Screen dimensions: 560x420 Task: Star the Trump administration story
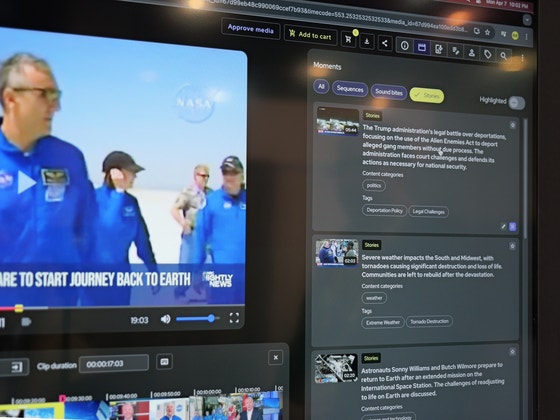click(513, 125)
